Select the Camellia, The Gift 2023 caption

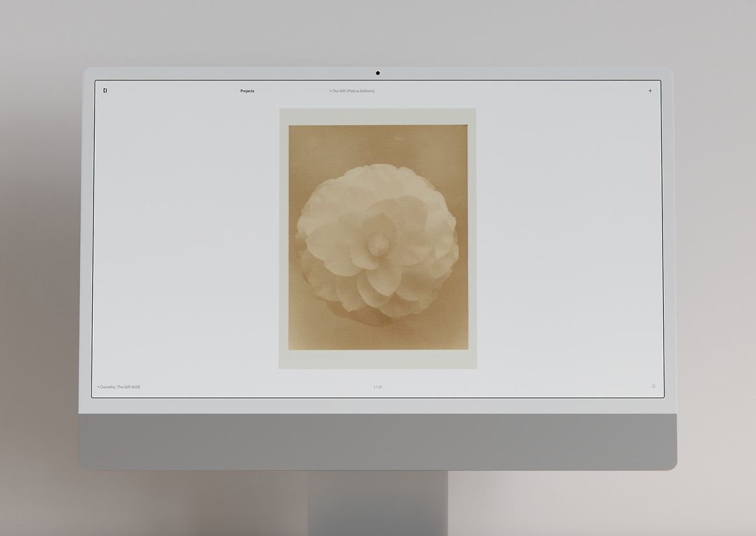pos(119,387)
